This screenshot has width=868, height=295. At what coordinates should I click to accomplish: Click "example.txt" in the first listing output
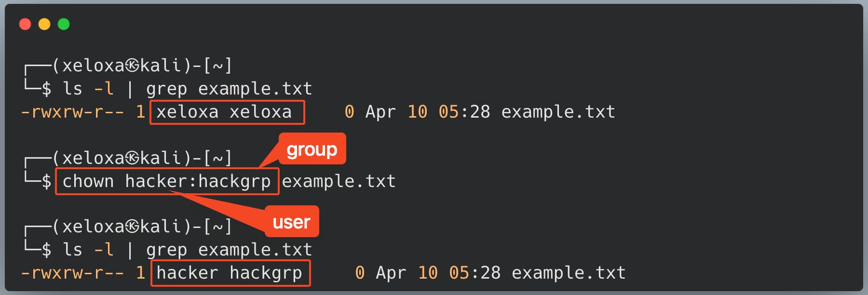pos(558,112)
